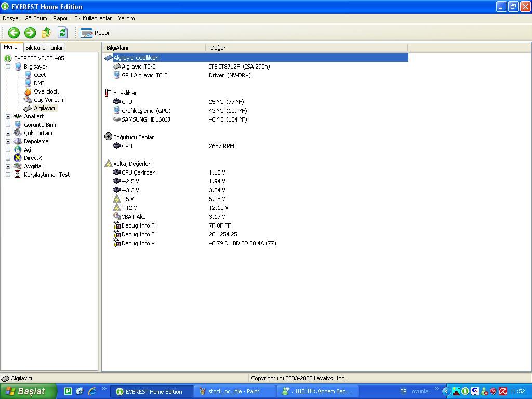532x399 pixels.
Task: Expand the oyunlar toolbar overflow chevron
Action: [x=436, y=389]
